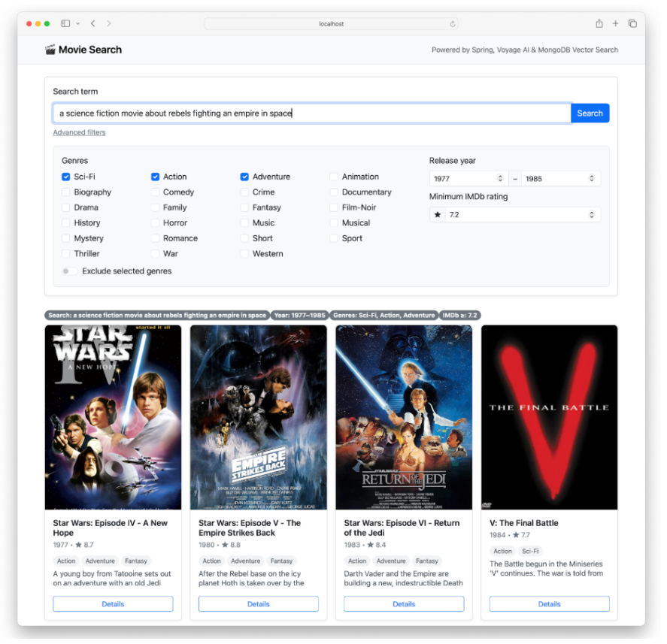Adjust the 1977 start year stepper
The height and width of the screenshot is (644, 667).
[501, 179]
